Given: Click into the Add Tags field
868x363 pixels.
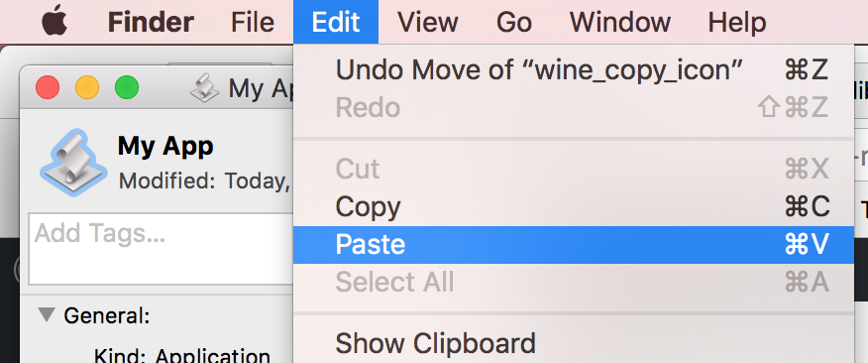Looking at the screenshot, I should 161,249.
